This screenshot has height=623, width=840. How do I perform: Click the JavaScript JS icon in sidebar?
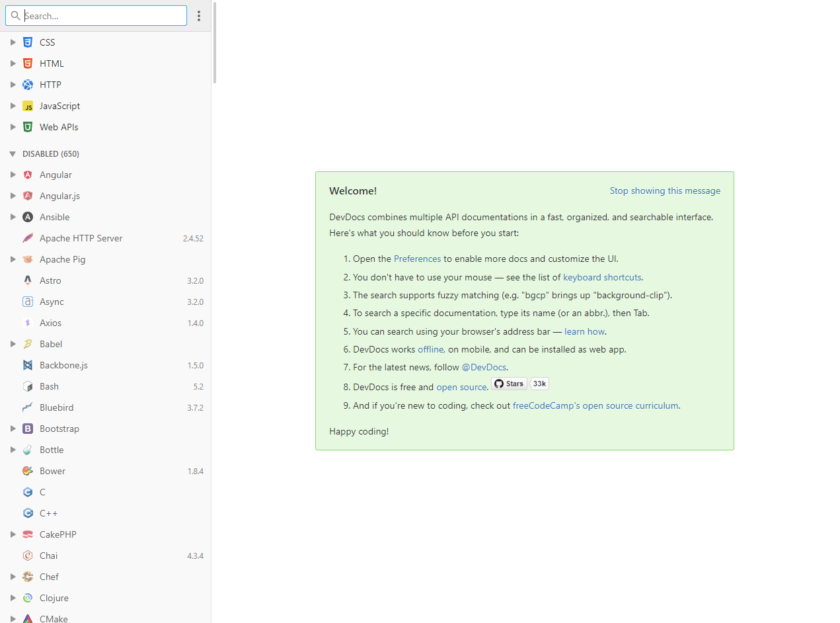click(x=28, y=106)
